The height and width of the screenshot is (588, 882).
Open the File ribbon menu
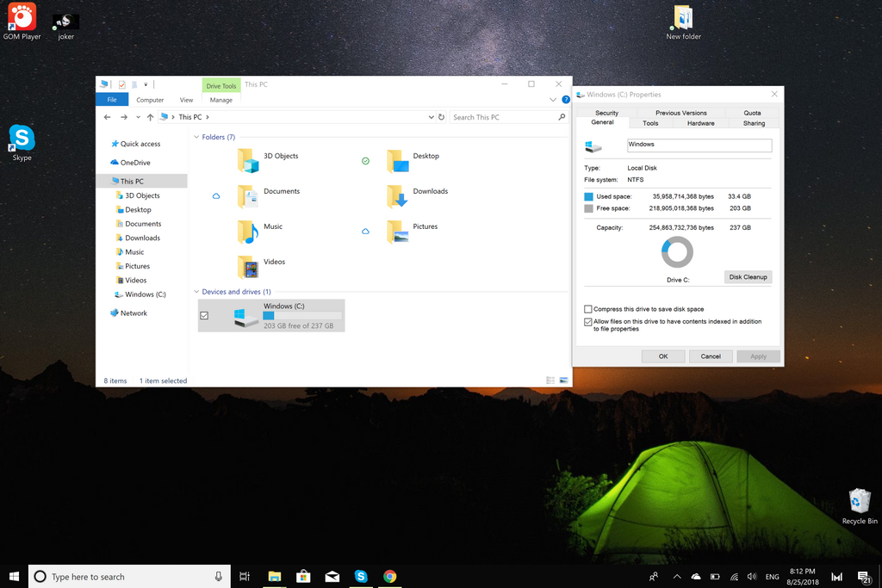112,100
